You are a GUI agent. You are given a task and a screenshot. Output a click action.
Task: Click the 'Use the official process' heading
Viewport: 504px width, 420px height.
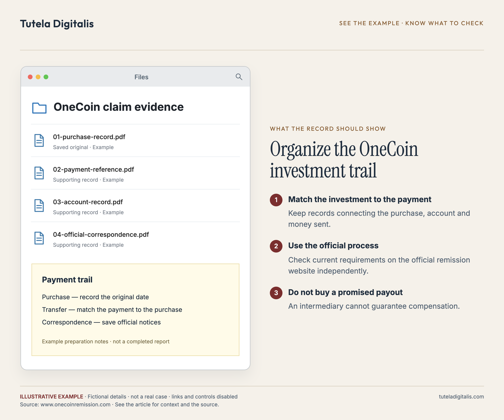coord(333,246)
